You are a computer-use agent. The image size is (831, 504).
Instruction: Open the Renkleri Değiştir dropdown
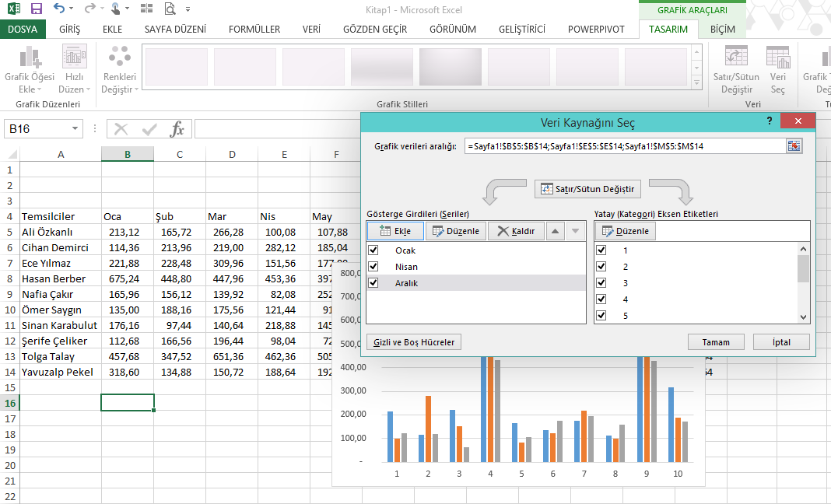(x=120, y=70)
